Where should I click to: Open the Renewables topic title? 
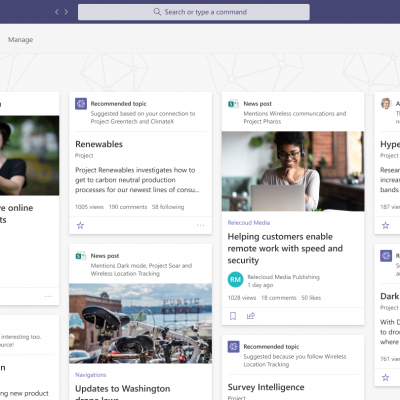(99, 144)
